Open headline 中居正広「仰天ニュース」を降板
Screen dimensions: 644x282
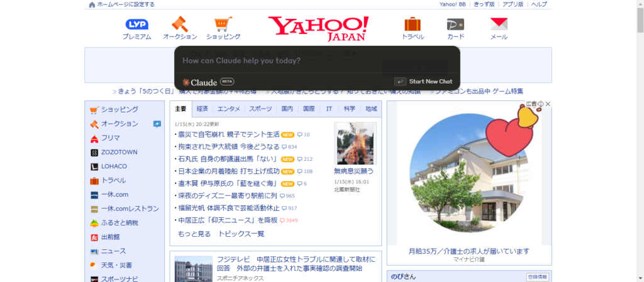click(228, 220)
